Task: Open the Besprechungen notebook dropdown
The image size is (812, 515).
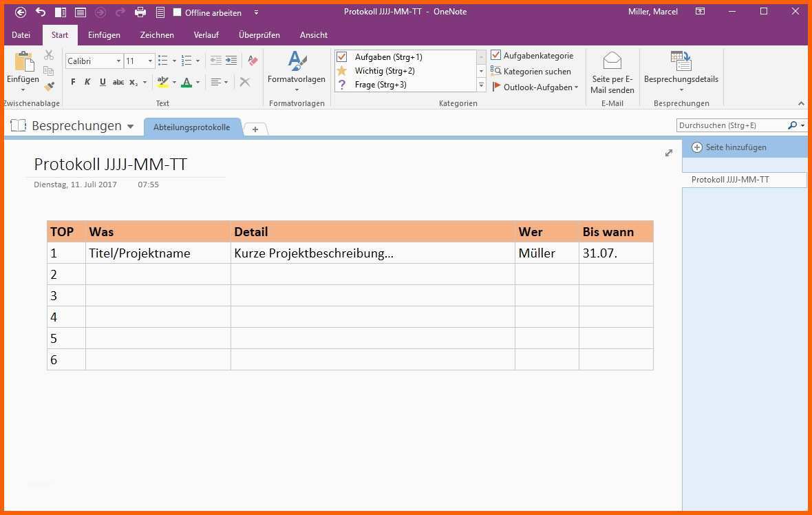Action: [131, 127]
